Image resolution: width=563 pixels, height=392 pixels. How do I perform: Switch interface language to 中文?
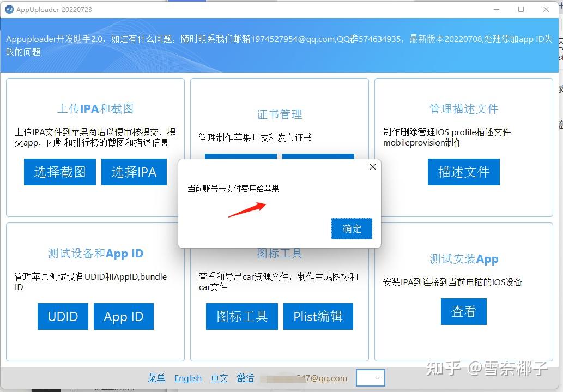point(219,378)
